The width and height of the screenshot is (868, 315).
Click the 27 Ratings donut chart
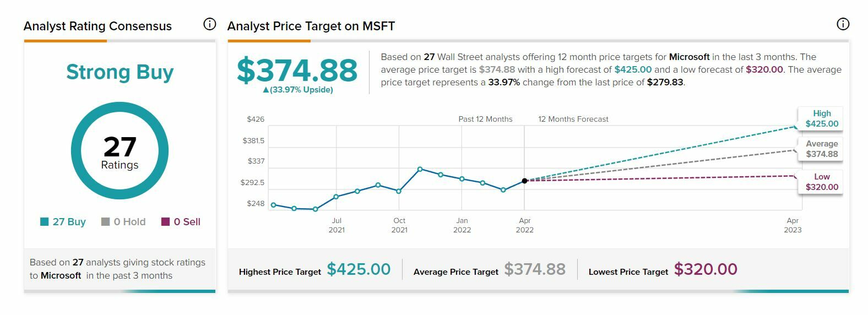120,151
